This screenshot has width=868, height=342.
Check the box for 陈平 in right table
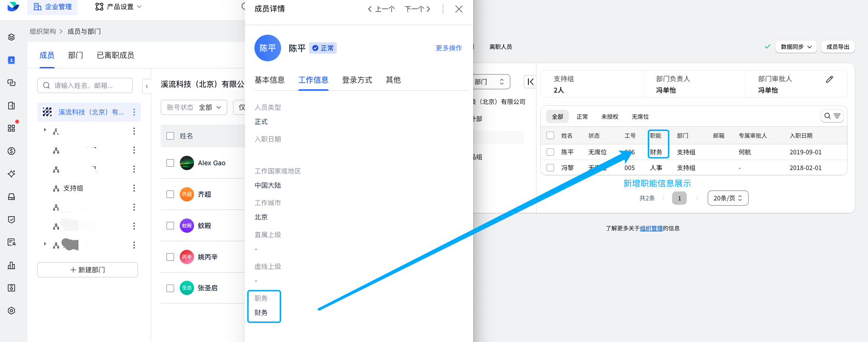point(550,152)
